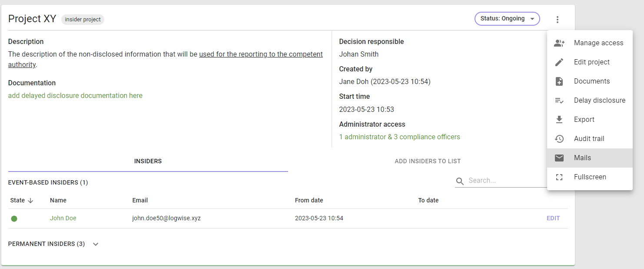Click the Fullscreen corners icon
This screenshot has width=644, height=269.
pyautogui.click(x=559, y=177)
